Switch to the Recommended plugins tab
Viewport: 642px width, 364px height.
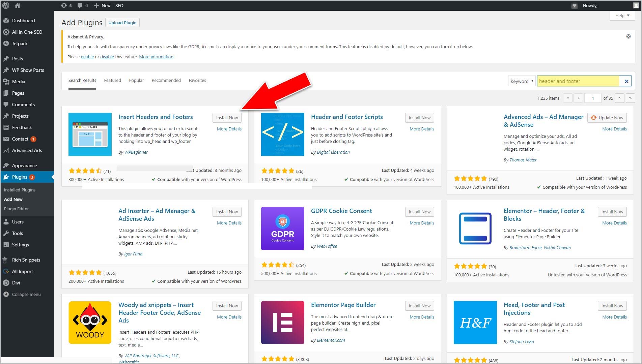point(166,81)
